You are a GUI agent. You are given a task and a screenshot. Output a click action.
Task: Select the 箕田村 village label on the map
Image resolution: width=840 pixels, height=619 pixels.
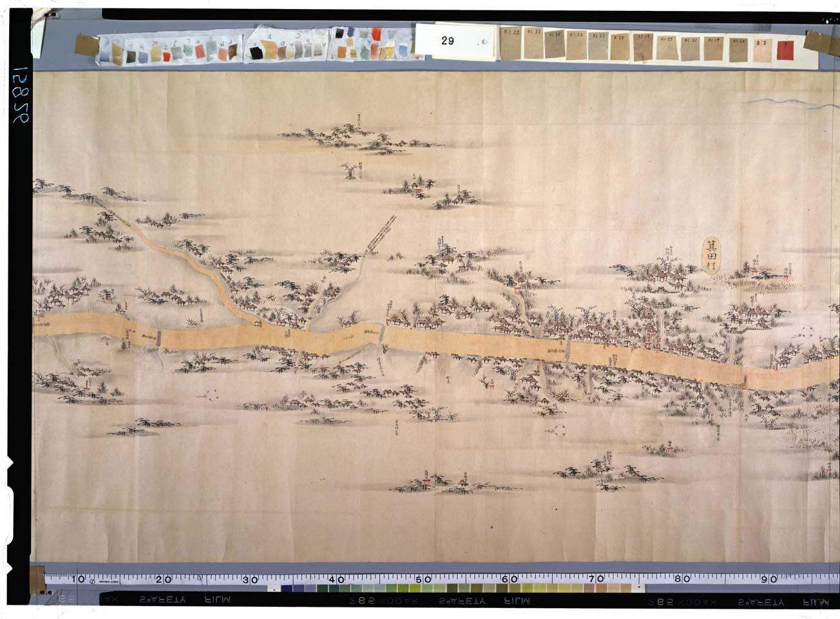point(711,256)
